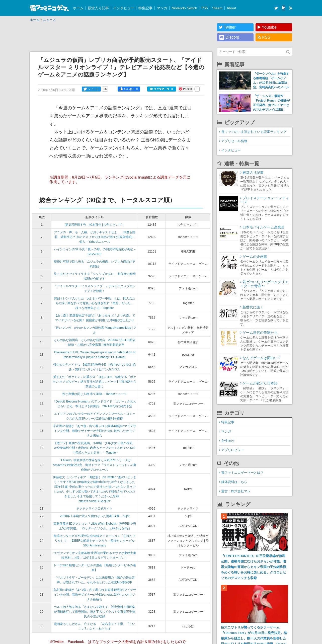Image resolution: width=322 pixels, height=644 pixels.
Task: Click the ホーム breadcrumb link
Action: click(35, 20)
